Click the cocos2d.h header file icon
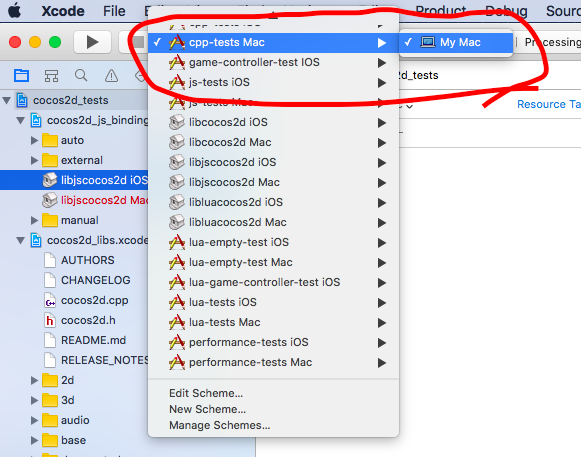The width and height of the screenshot is (581, 457). click(50, 320)
